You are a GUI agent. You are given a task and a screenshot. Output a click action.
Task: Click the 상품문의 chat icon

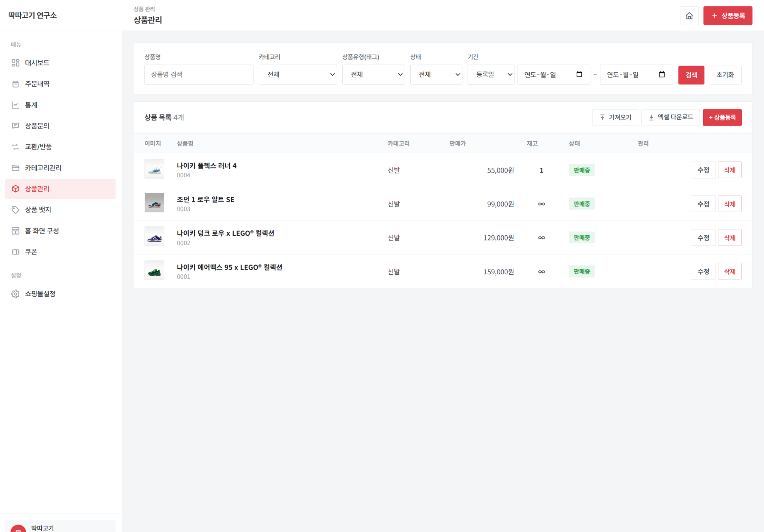(16, 126)
